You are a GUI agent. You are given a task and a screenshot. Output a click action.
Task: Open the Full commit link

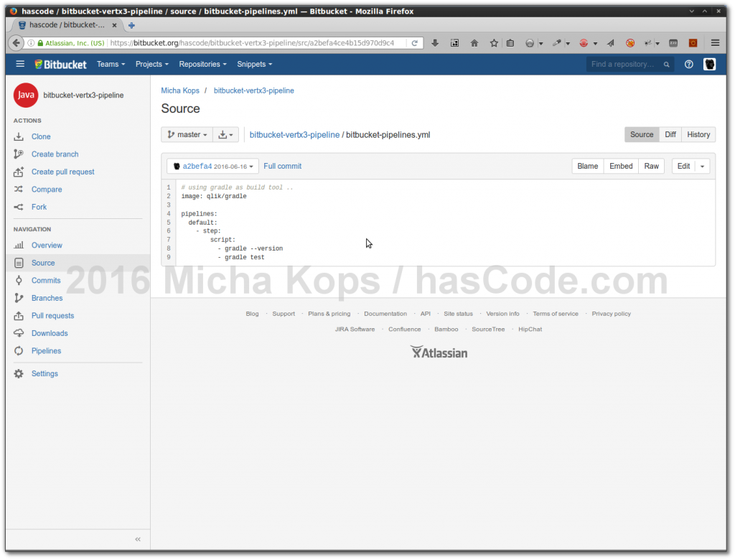282,165
